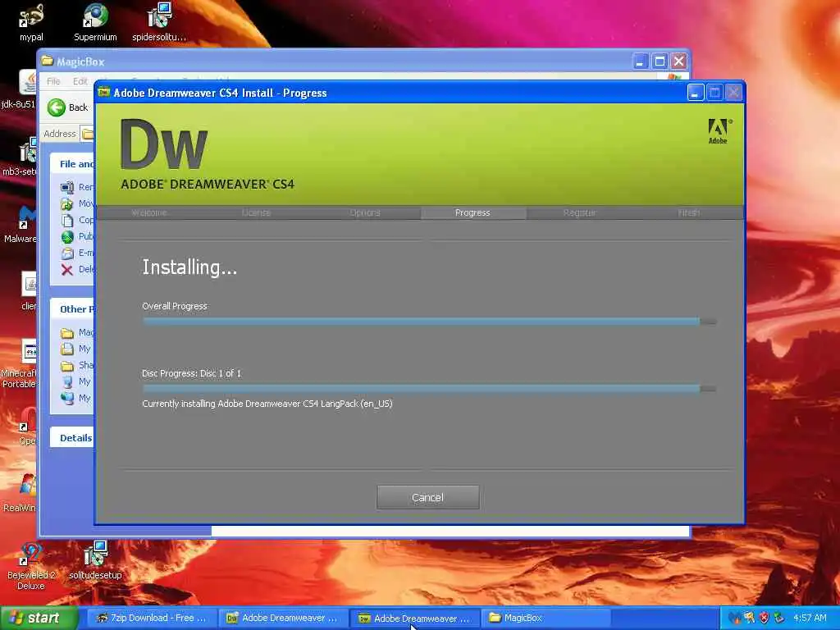The width and height of the screenshot is (840, 630).
Task: Click the Move file icon in MagicBox
Action: click(x=67, y=203)
